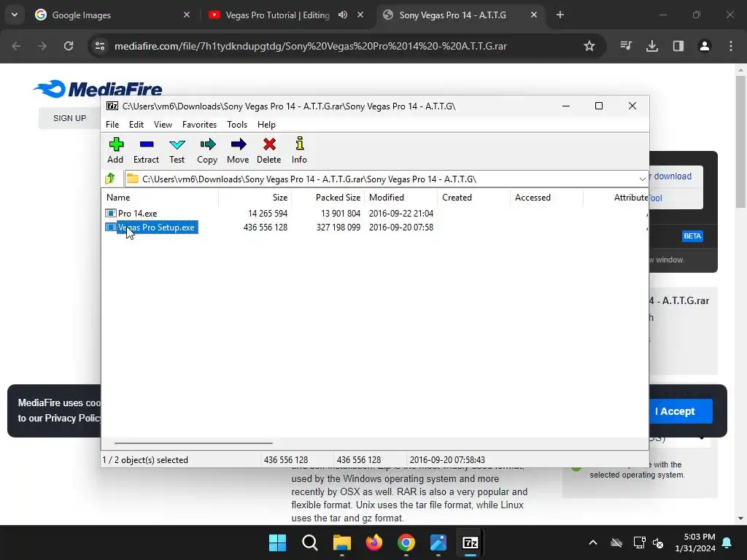Open Chrome three-dot menu

[731, 46]
